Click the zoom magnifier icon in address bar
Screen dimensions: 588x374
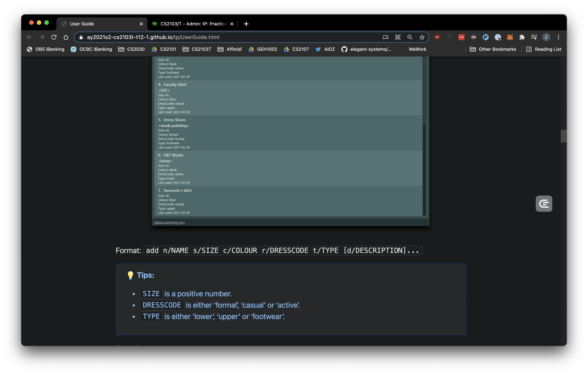tap(410, 37)
